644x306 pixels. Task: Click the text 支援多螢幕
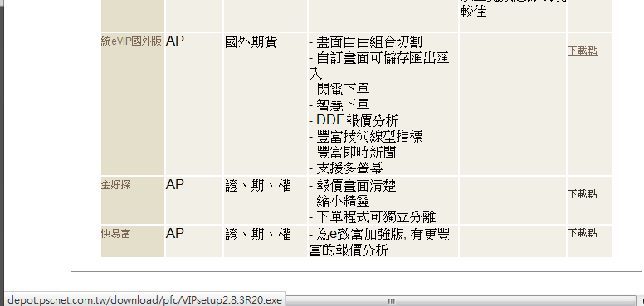(x=349, y=168)
